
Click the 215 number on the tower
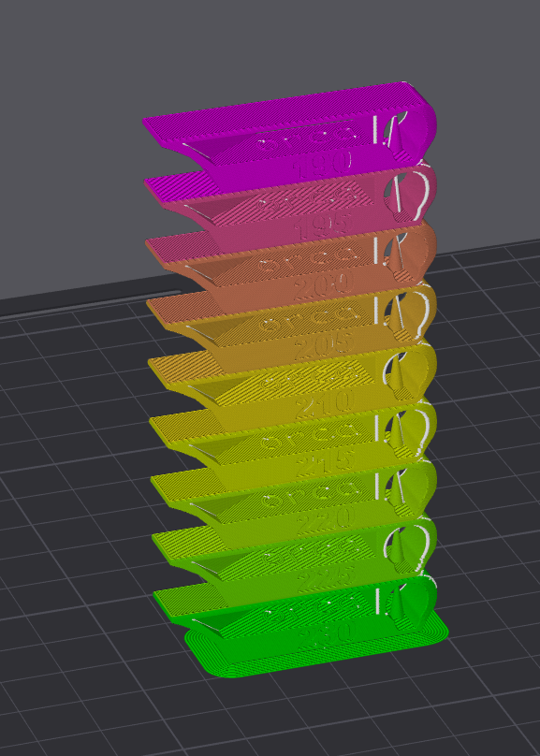coord(325,462)
